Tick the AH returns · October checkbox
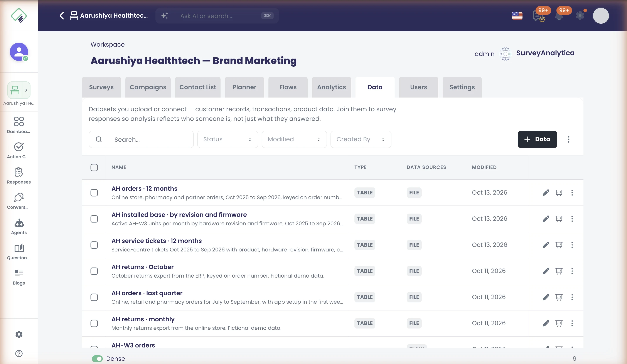This screenshot has height=364, width=627. coord(94,271)
